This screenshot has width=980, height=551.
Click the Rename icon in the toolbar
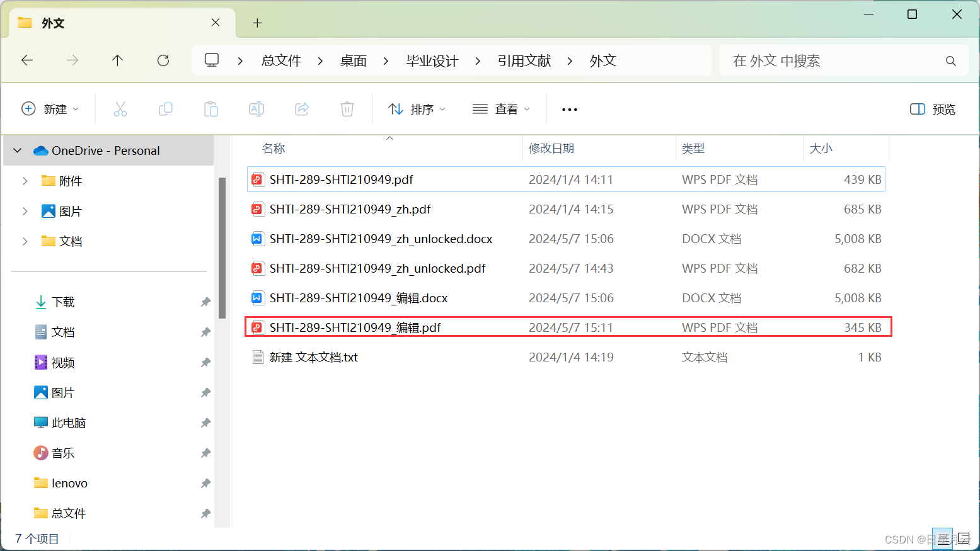257,109
